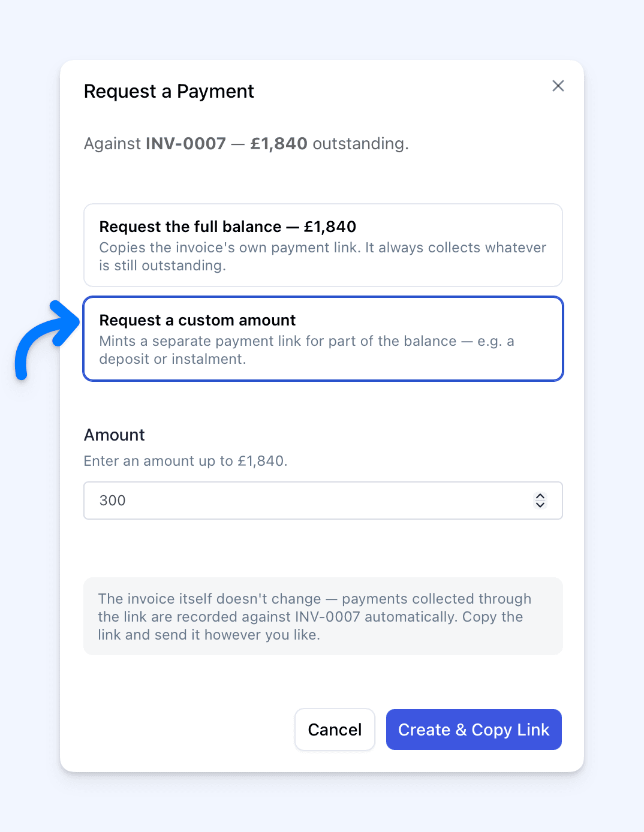Click the 'Request the full balance — £1,840' title text
The width and height of the screenshot is (644, 832).
tap(228, 227)
